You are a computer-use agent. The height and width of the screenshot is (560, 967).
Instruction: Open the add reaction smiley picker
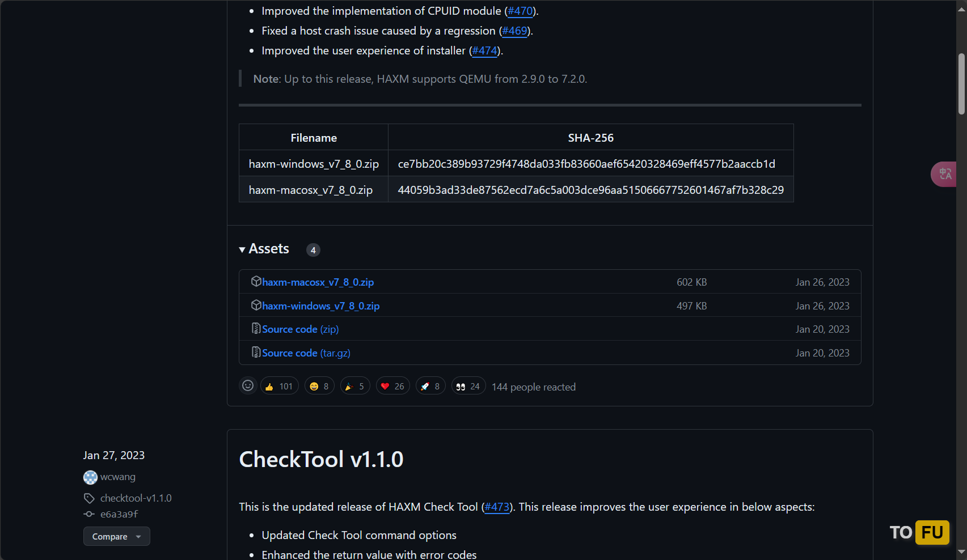(x=248, y=386)
